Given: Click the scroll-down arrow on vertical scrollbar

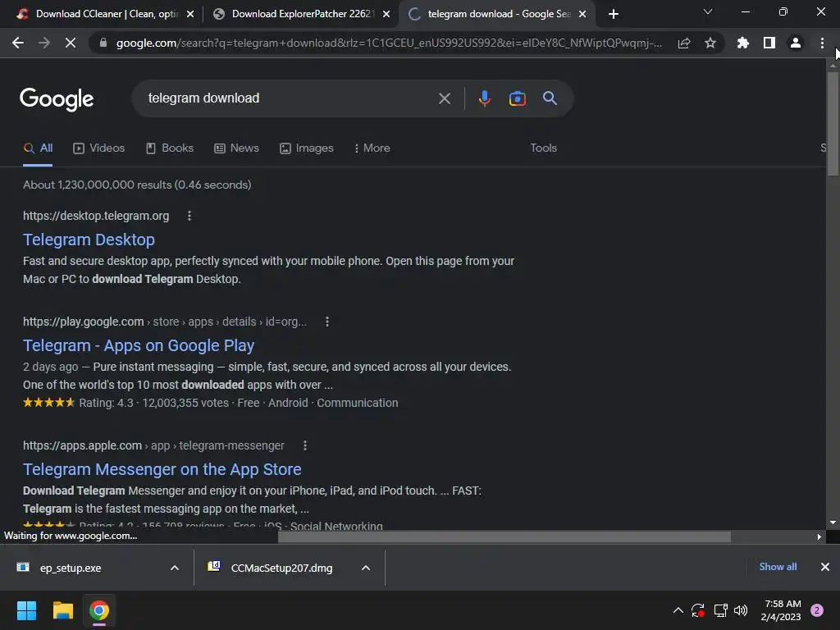Looking at the screenshot, I should 833,523.
